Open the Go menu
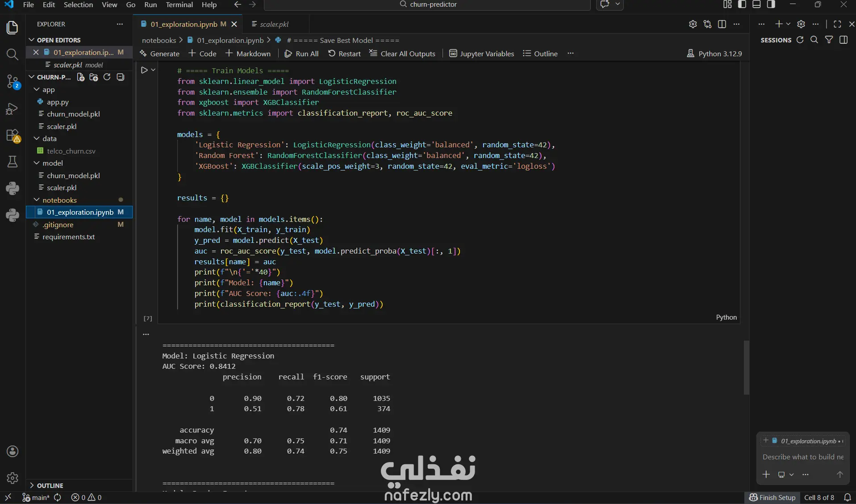The image size is (856, 504). (x=131, y=4)
